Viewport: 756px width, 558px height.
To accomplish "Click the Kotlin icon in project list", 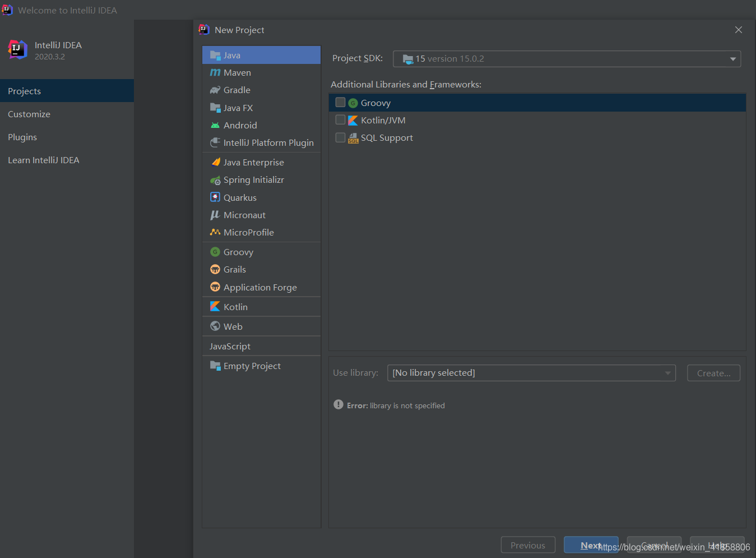I will click(x=215, y=306).
